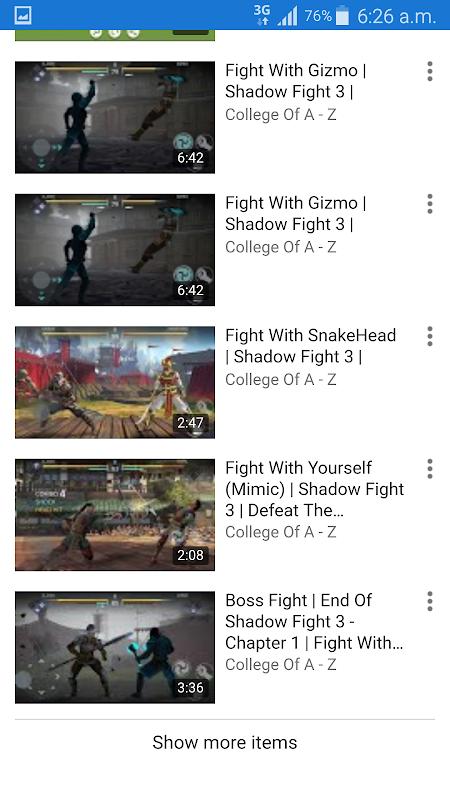Open the Fight With SnakeHead video title
450x800 pixels.
click(x=311, y=346)
